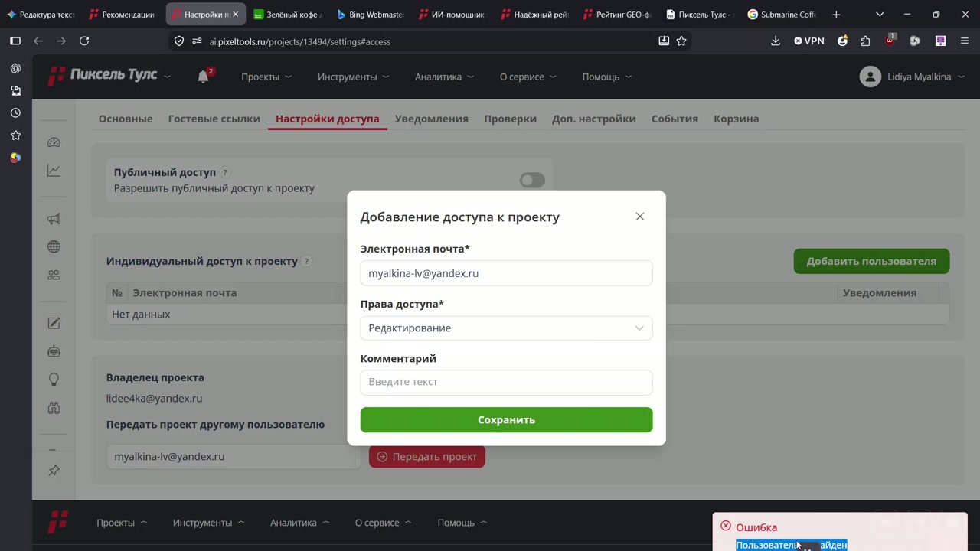The width and height of the screenshot is (980, 551).
Task: Focus the Комментарий text field
Action: click(x=506, y=382)
